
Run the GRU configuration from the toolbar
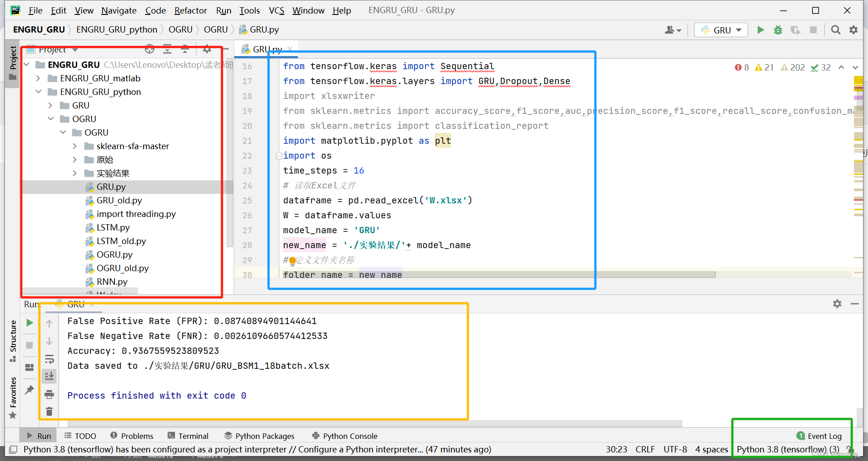(x=760, y=30)
